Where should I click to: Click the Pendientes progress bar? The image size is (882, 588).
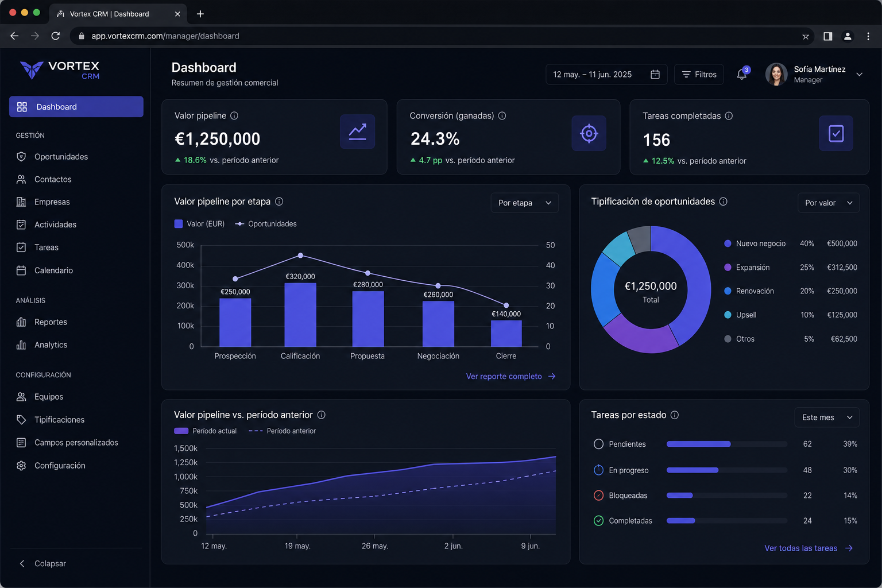[x=726, y=444]
